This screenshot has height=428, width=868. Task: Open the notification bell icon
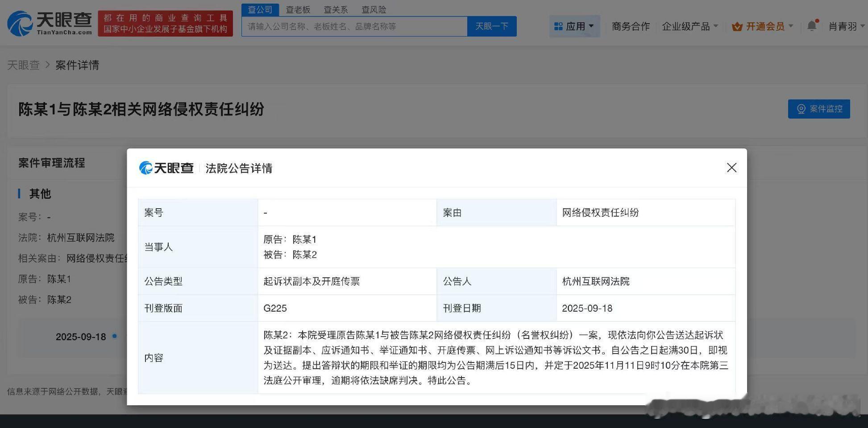point(812,26)
